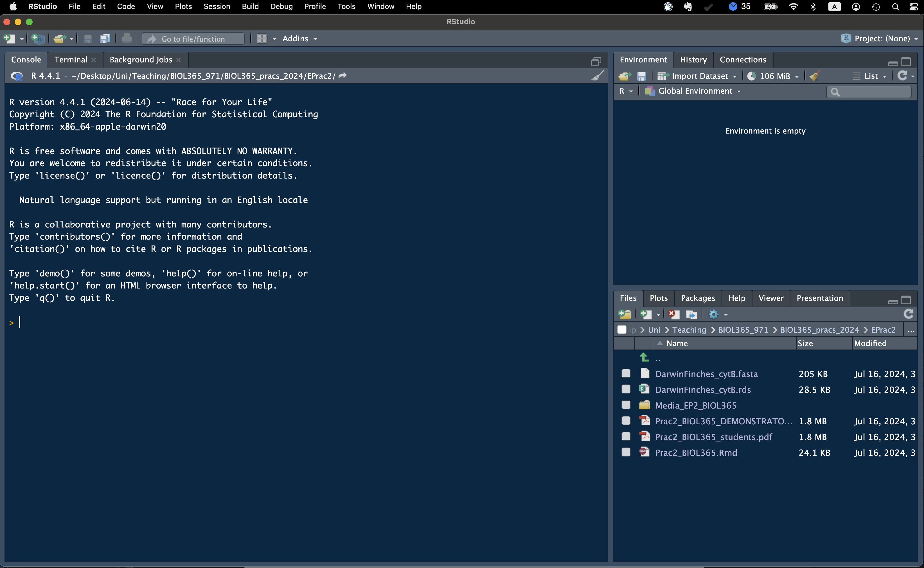Open the Project: (None) dropdown
Screen dimensions: 924x568
pyautogui.click(x=879, y=38)
